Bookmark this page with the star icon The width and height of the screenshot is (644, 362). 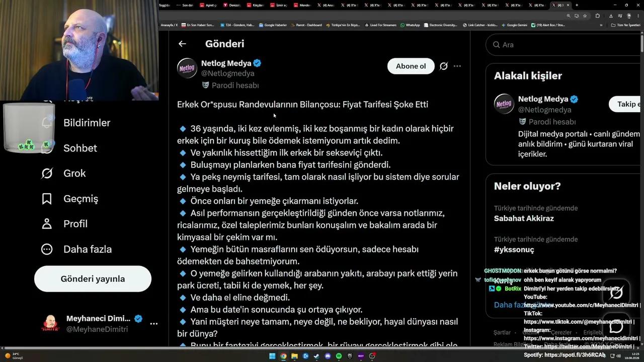[x=585, y=16]
